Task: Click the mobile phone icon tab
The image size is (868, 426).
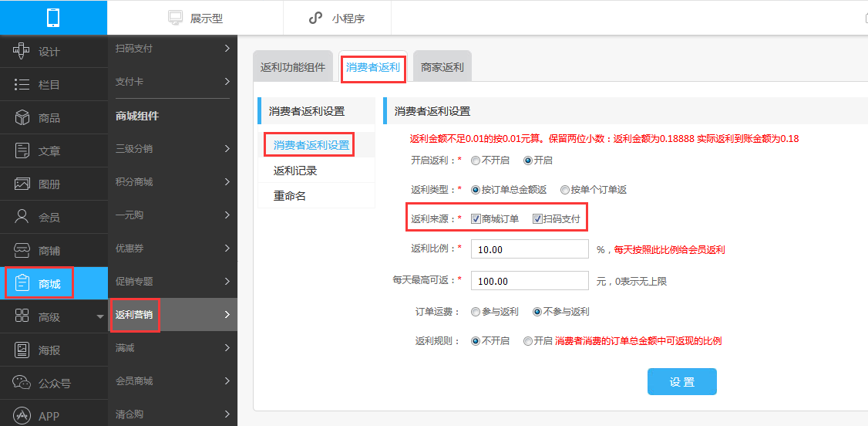Action: pyautogui.click(x=53, y=18)
